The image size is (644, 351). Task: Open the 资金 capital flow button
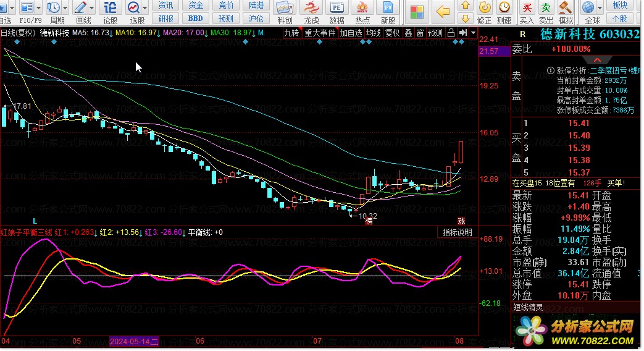click(x=196, y=6)
